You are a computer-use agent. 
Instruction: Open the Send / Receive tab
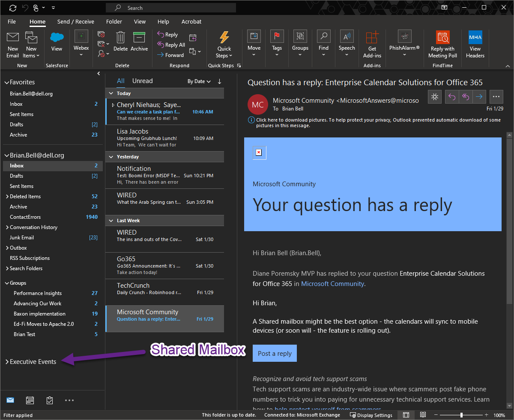76,21
